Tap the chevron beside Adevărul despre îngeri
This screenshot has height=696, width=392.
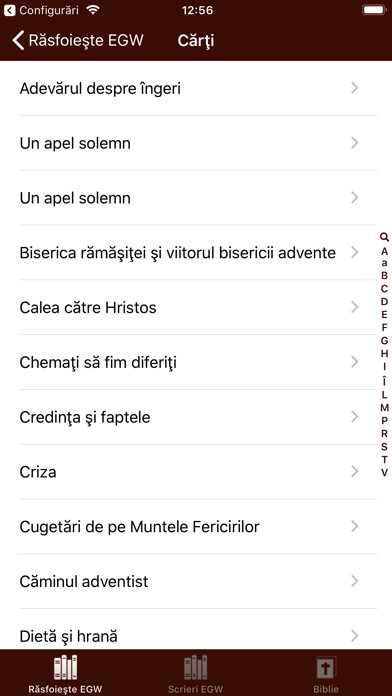click(354, 88)
